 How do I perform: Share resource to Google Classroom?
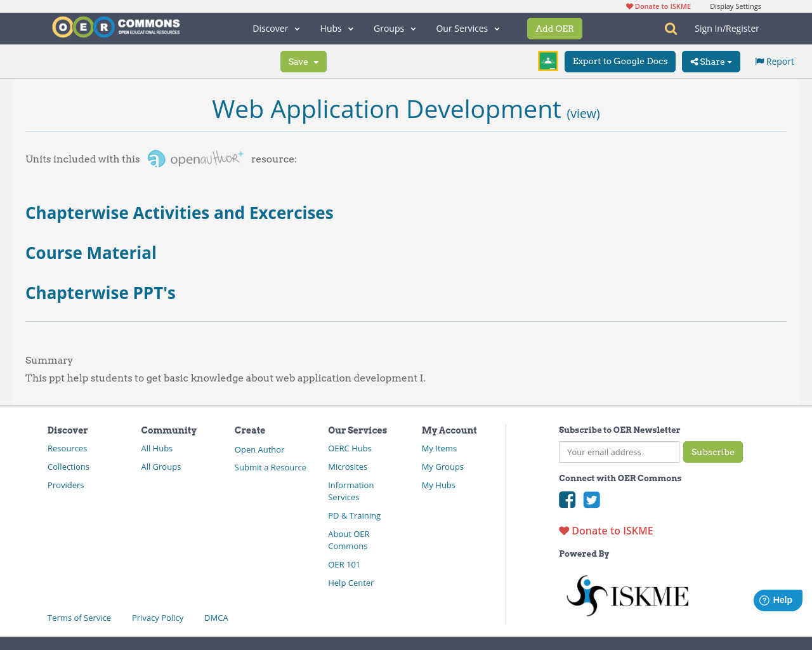[547, 61]
